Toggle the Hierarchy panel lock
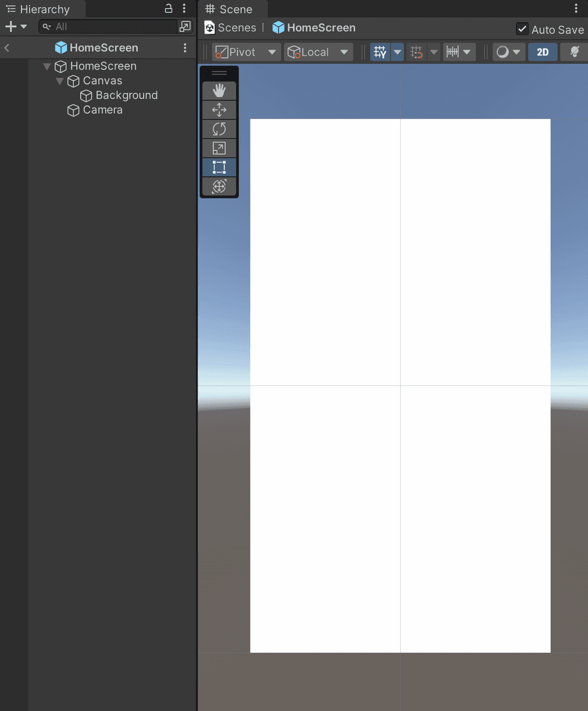588x711 pixels. click(x=169, y=8)
